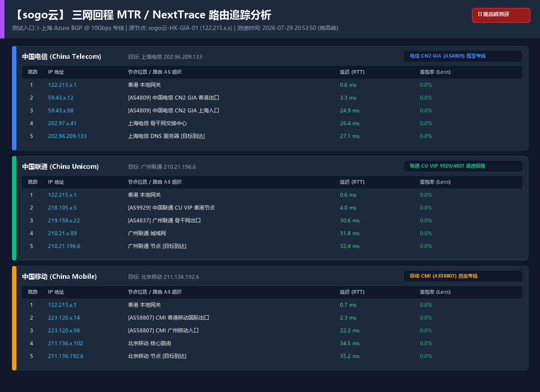This screenshot has height=392, width=540.
Task: Click IP 211.136.192.6 Mobile target hop
Action: tap(66, 356)
